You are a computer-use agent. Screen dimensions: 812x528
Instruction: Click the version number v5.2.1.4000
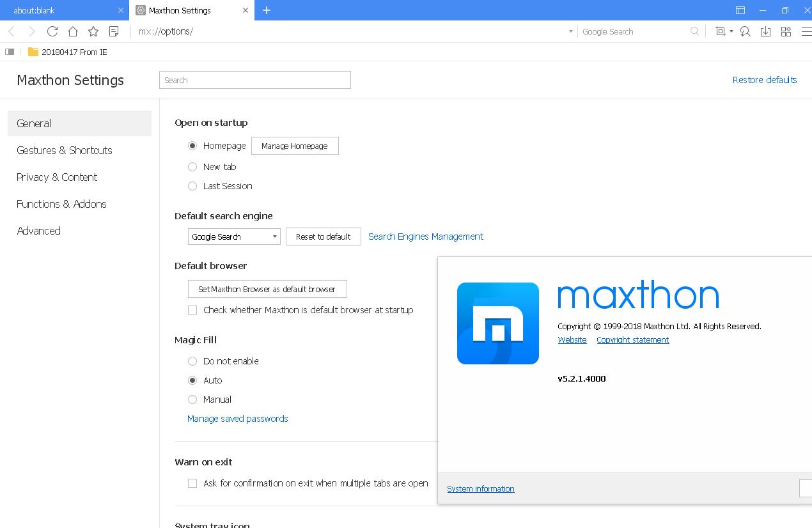[x=582, y=378]
